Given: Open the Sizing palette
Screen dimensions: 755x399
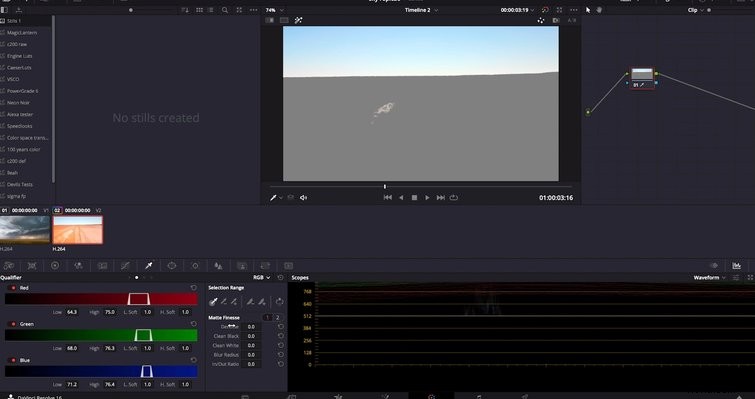Looking at the screenshot, I should 265,266.
